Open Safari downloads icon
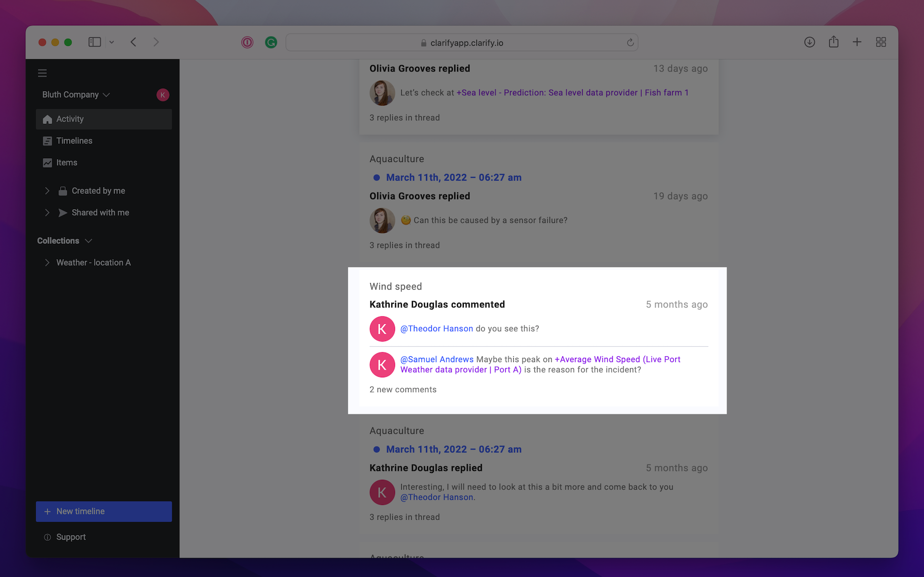This screenshot has height=577, width=924. 809,42
